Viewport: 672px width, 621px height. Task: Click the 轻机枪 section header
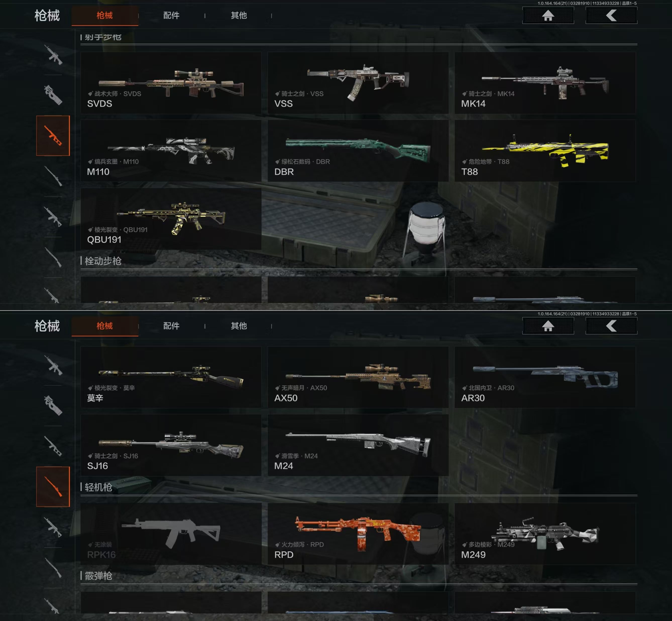click(x=98, y=487)
